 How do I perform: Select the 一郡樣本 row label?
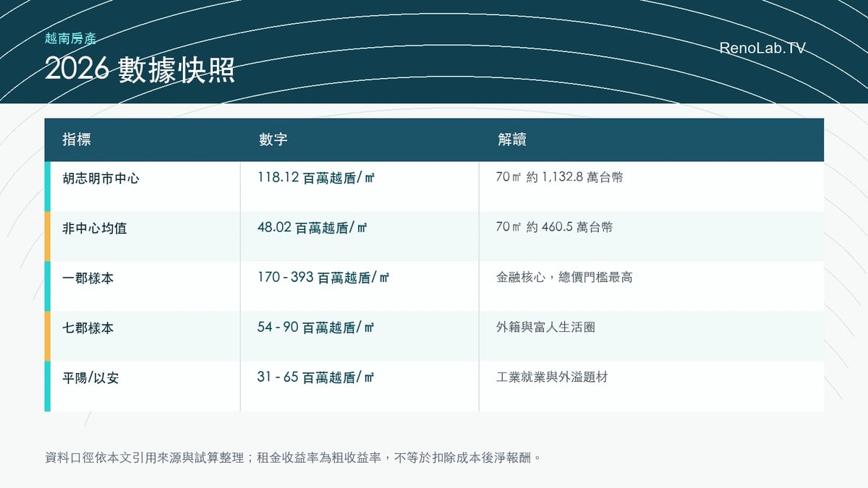click(88, 278)
